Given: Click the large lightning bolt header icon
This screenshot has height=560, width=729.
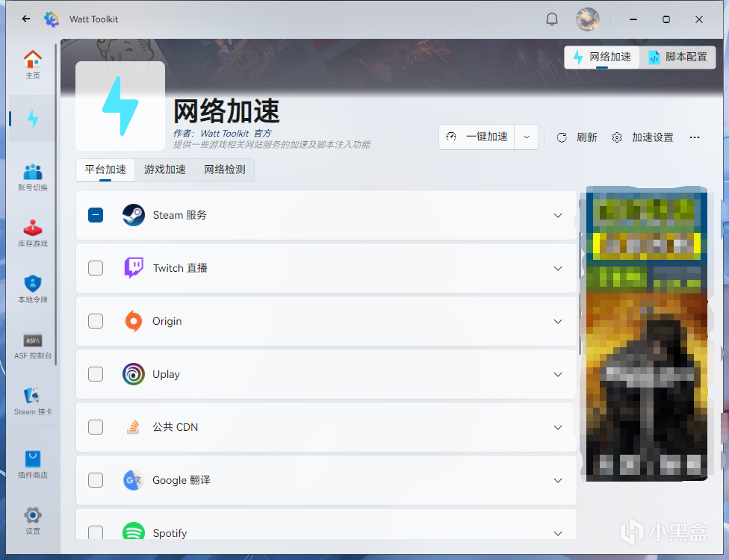Looking at the screenshot, I should tap(120, 106).
